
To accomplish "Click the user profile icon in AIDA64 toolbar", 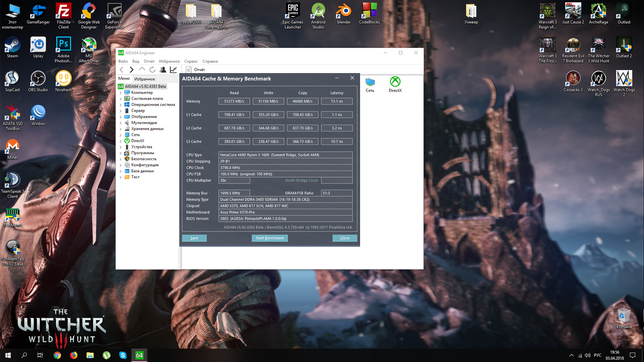I will (x=163, y=70).
